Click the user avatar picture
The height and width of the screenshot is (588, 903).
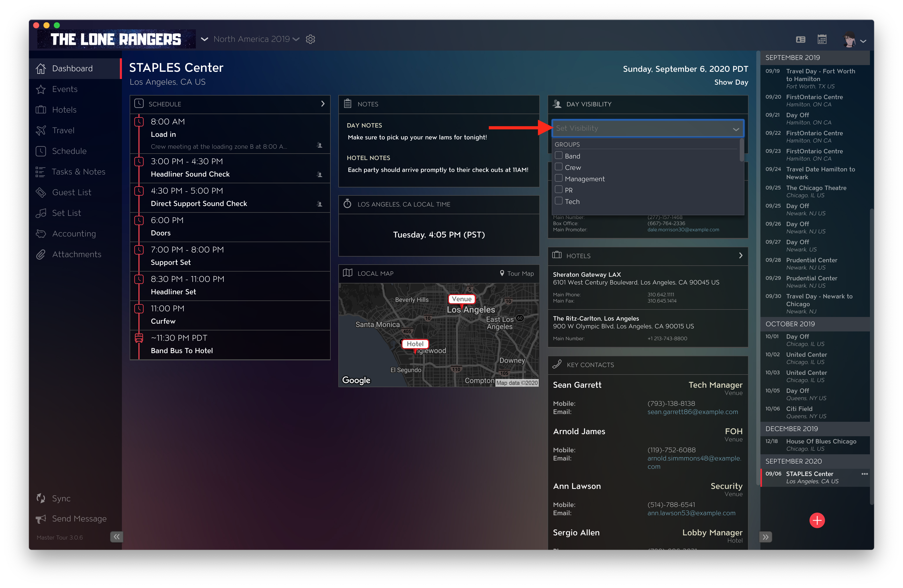(x=849, y=39)
